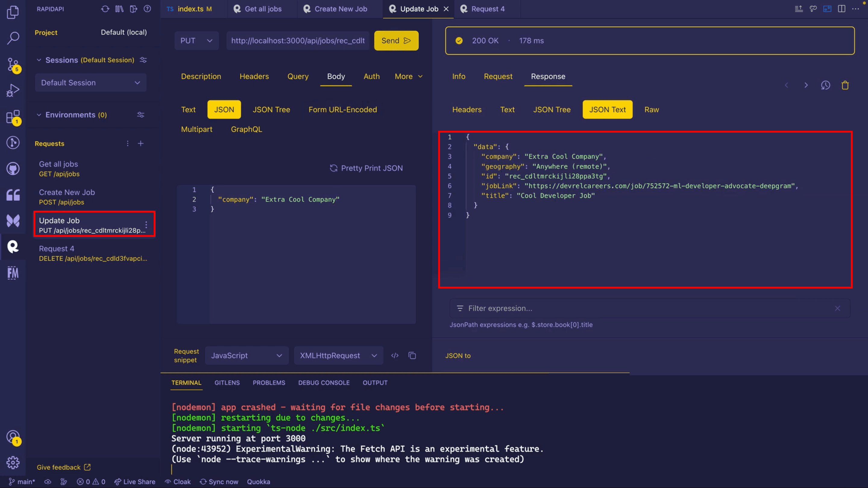Open the Explorer view in activity bar
Image resolution: width=868 pixels, height=488 pixels.
pos(13,12)
